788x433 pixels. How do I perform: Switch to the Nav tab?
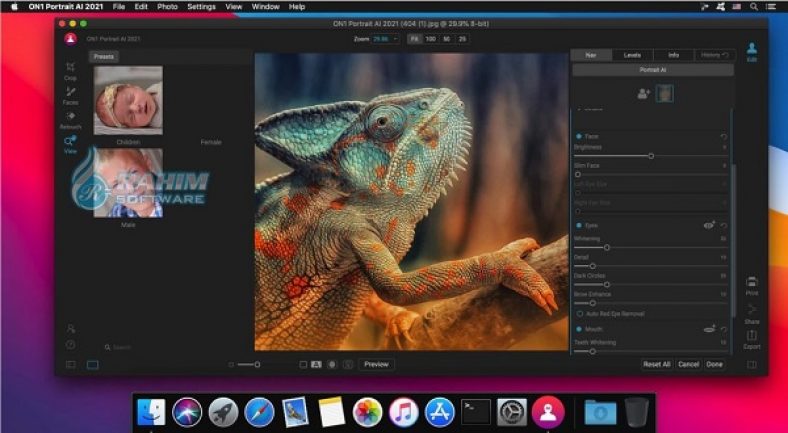pyautogui.click(x=592, y=55)
